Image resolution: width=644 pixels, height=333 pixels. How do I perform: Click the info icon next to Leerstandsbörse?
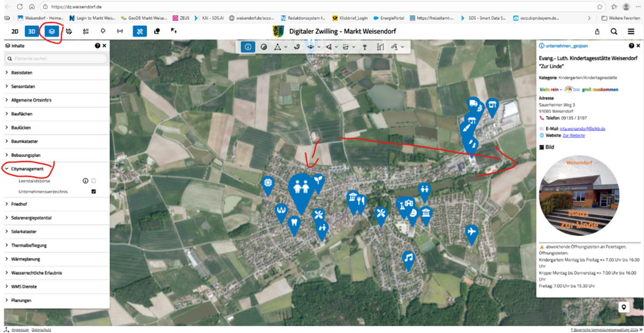(85, 181)
